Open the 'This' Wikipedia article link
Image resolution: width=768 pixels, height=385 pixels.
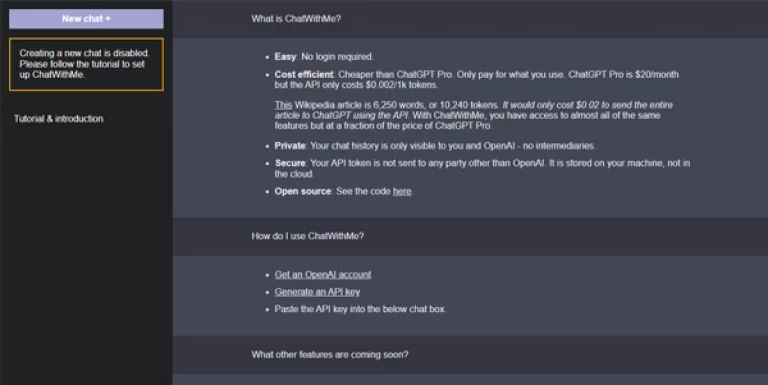click(x=283, y=105)
